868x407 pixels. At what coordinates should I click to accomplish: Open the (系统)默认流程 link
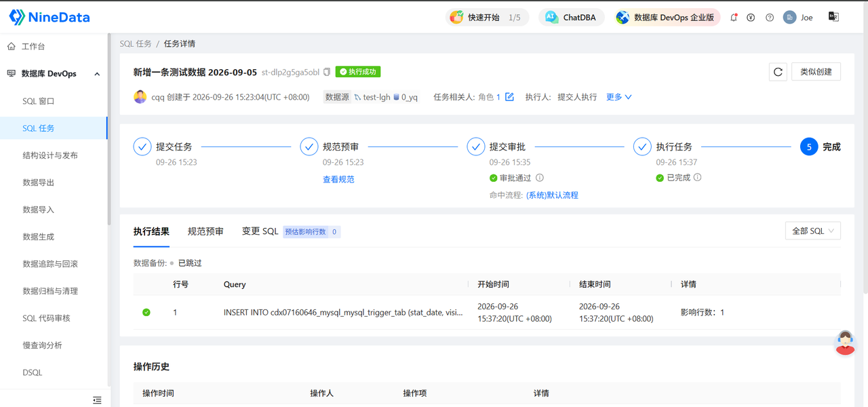(x=552, y=195)
